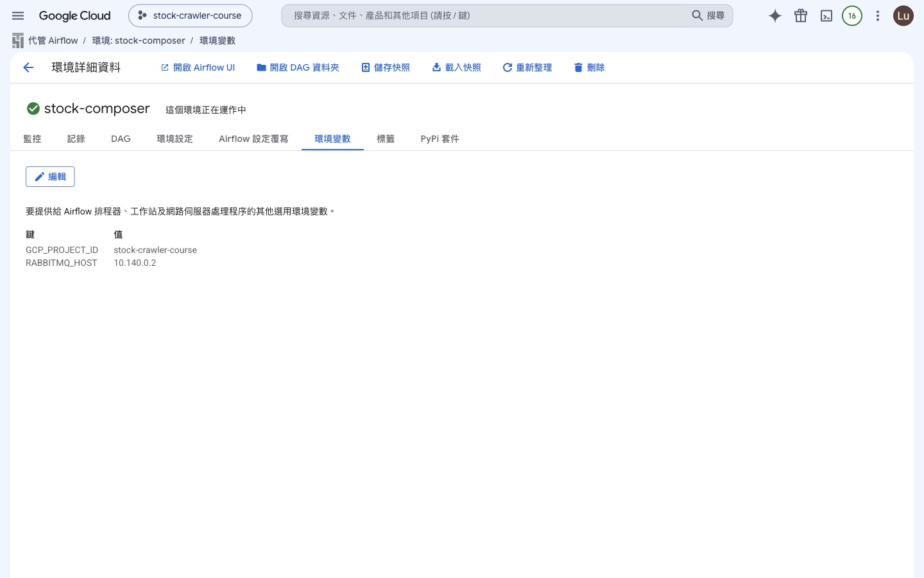Click 刪除 delete environment button
924x578 pixels.
[589, 67]
